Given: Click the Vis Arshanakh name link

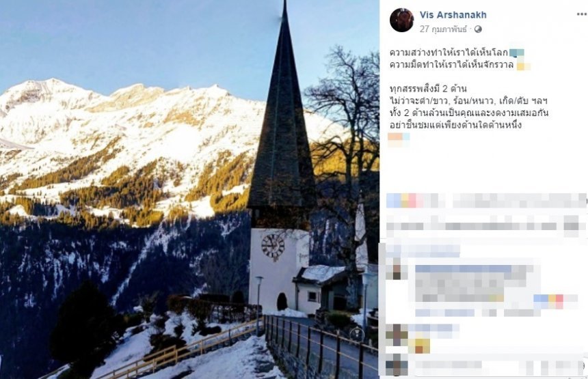Looking at the screenshot, I should 453,15.
